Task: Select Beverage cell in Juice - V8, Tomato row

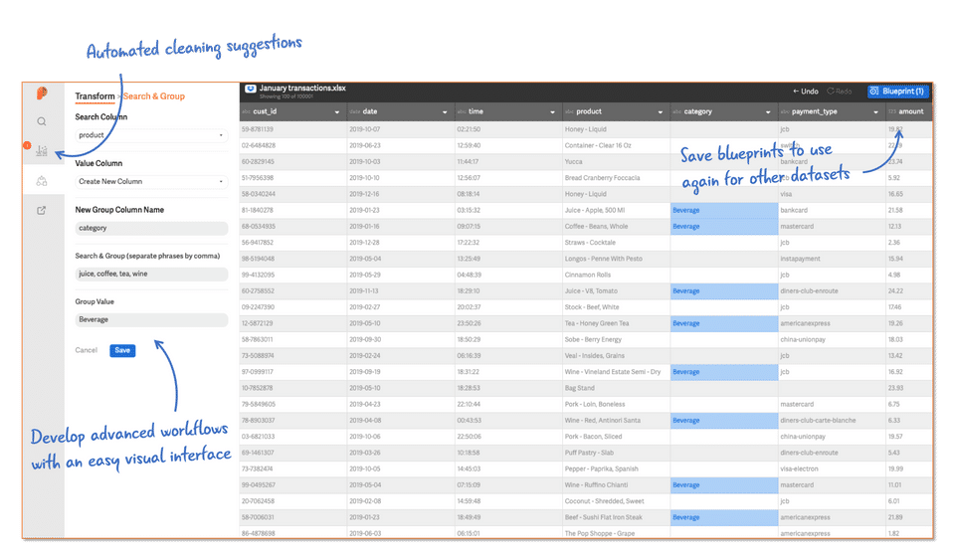Action: pyautogui.click(x=724, y=291)
